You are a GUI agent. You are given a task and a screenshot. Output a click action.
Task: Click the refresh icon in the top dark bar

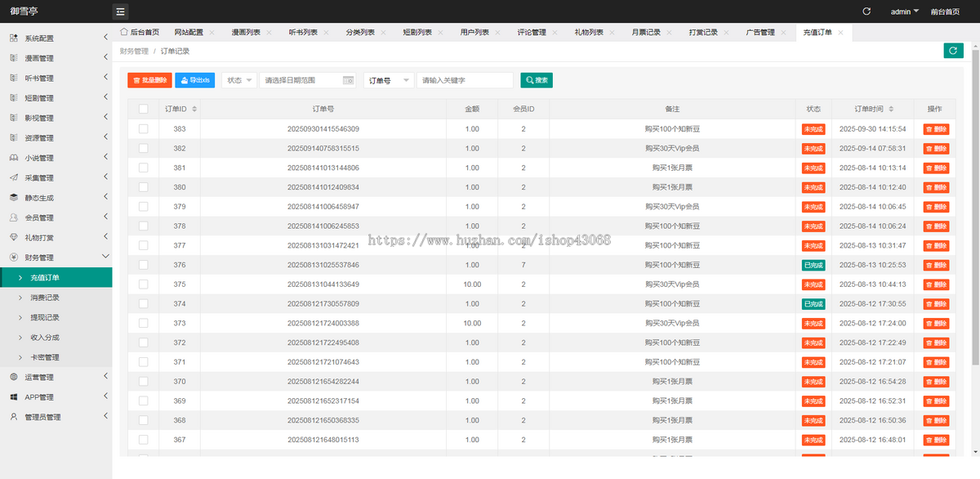coord(866,11)
